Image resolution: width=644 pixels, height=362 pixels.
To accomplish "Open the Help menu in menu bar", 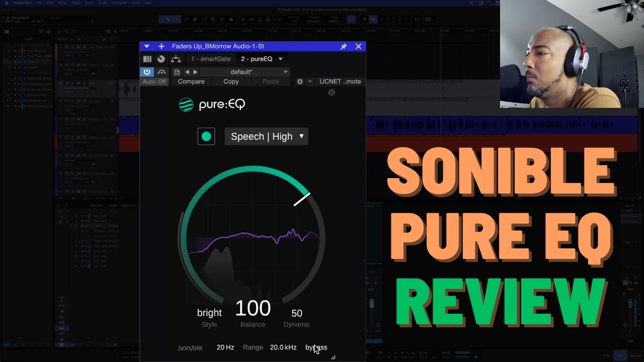I will 148,3.
